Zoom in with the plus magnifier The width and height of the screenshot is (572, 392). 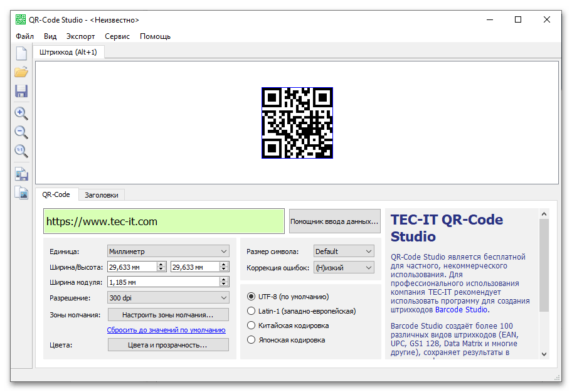click(21, 114)
